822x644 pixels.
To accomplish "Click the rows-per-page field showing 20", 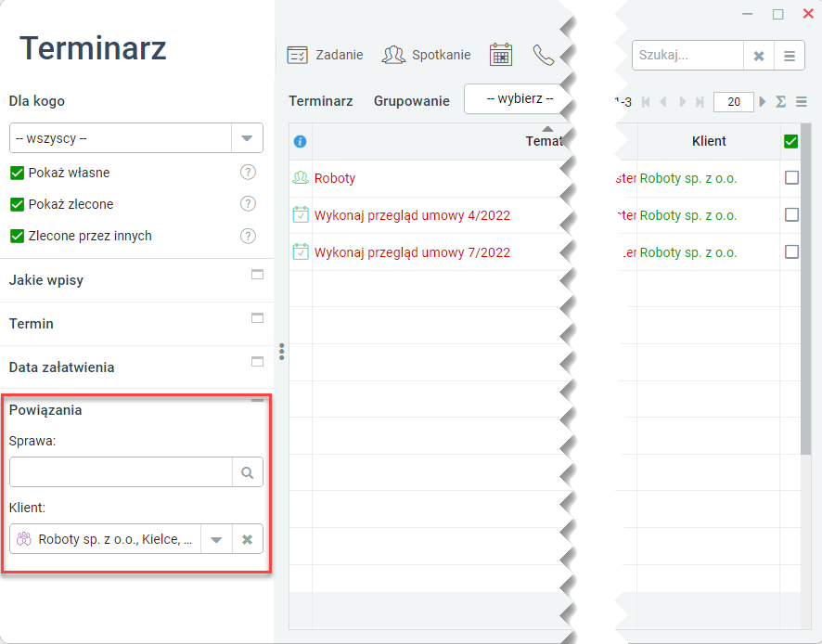I will pyautogui.click(x=734, y=102).
